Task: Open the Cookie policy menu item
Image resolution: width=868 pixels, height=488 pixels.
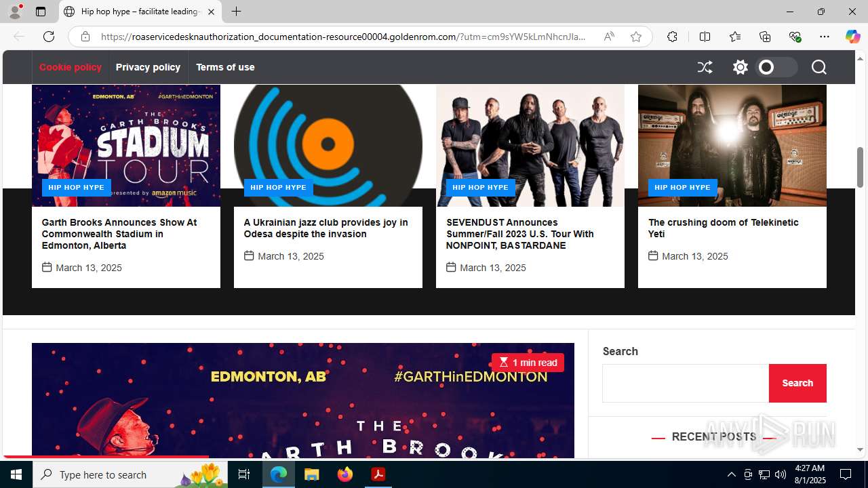Action: pos(71,67)
